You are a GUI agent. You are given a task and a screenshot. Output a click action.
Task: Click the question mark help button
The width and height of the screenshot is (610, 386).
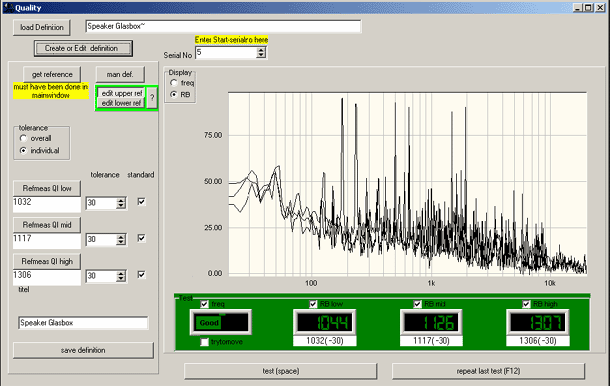click(x=152, y=98)
